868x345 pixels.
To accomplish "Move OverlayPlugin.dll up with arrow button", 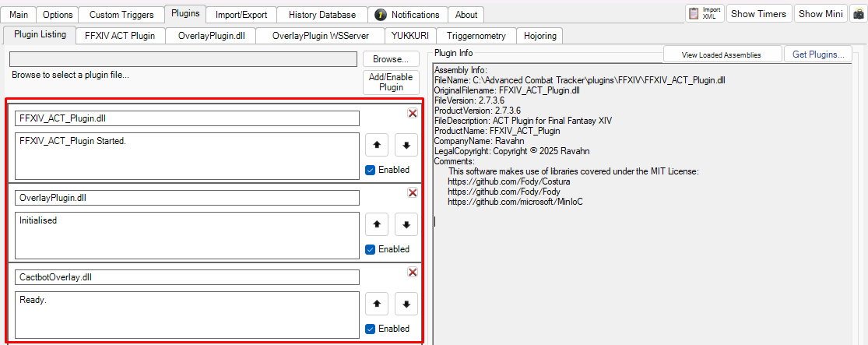I will [x=377, y=224].
